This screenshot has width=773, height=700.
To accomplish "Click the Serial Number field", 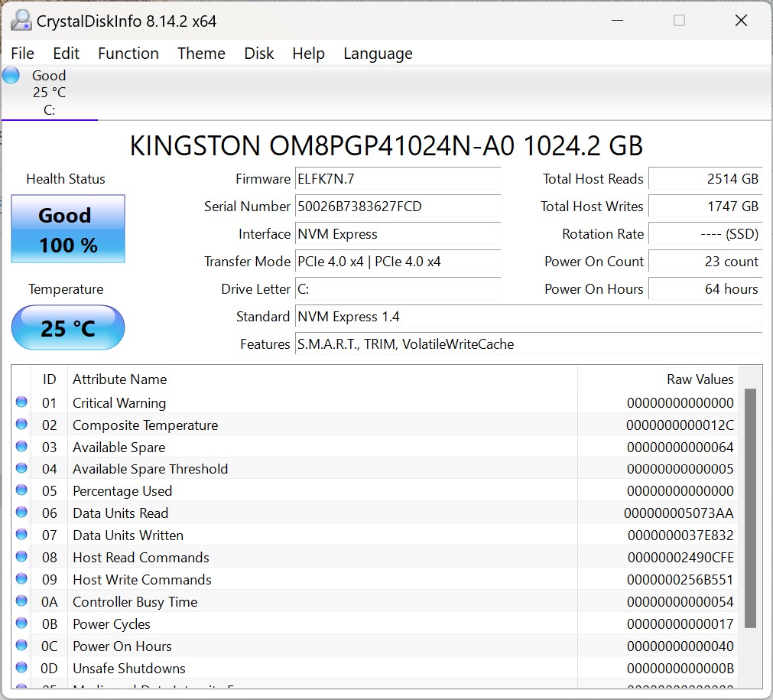I will click(398, 207).
